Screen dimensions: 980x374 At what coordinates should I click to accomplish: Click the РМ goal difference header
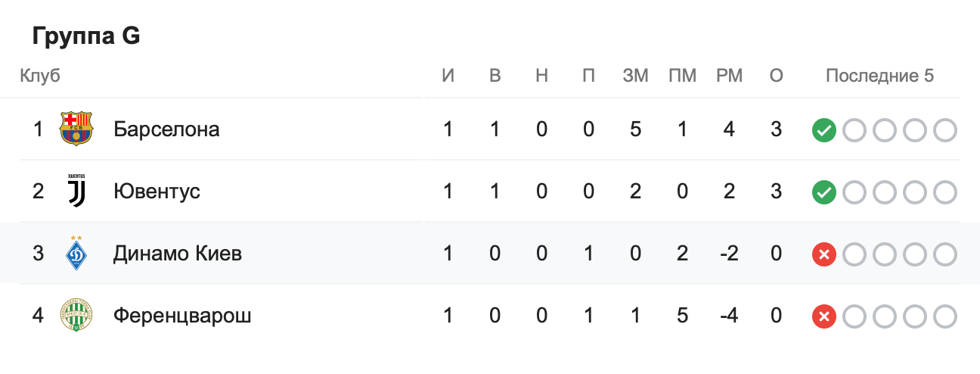tap(729, 76)
